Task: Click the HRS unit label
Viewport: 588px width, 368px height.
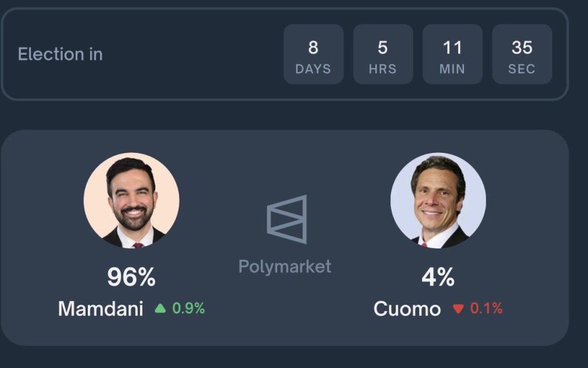Action: click(383, 69)
